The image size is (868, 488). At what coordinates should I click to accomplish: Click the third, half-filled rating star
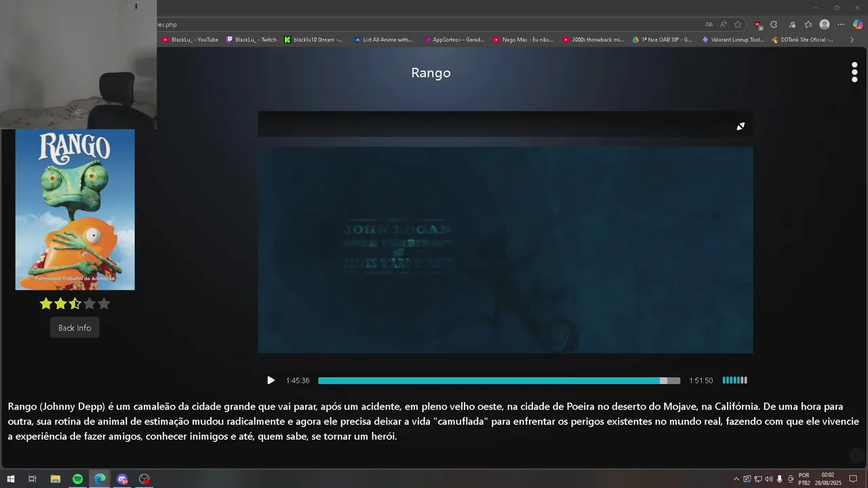pyautogui.click(x=75, y=304)
